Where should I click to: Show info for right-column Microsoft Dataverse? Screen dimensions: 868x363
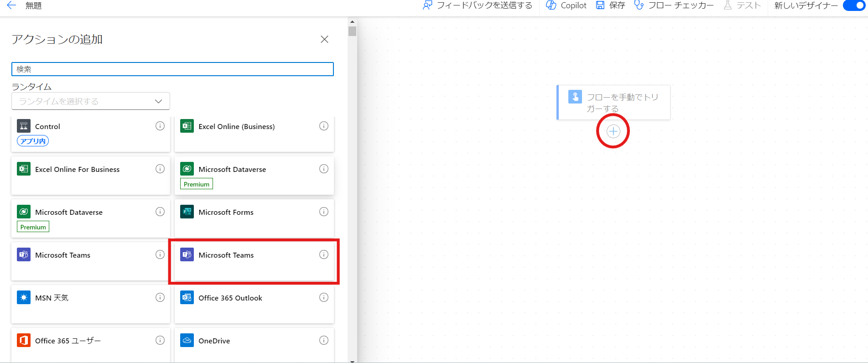pos(324,169)
